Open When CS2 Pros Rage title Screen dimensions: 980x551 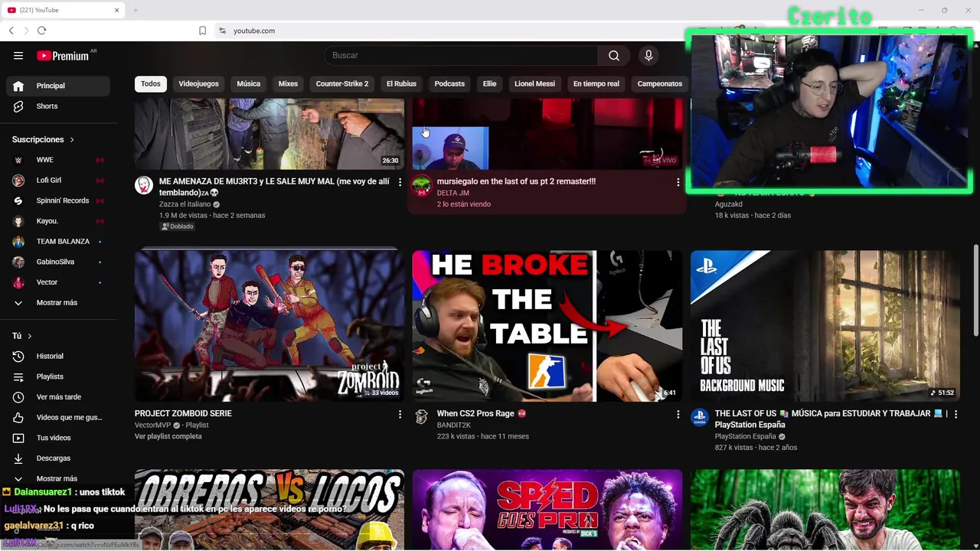point(475,413)
